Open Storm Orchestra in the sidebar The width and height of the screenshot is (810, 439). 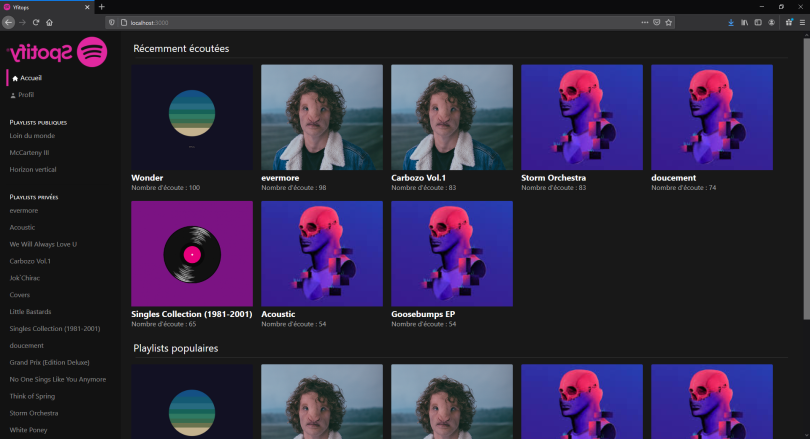34,413
